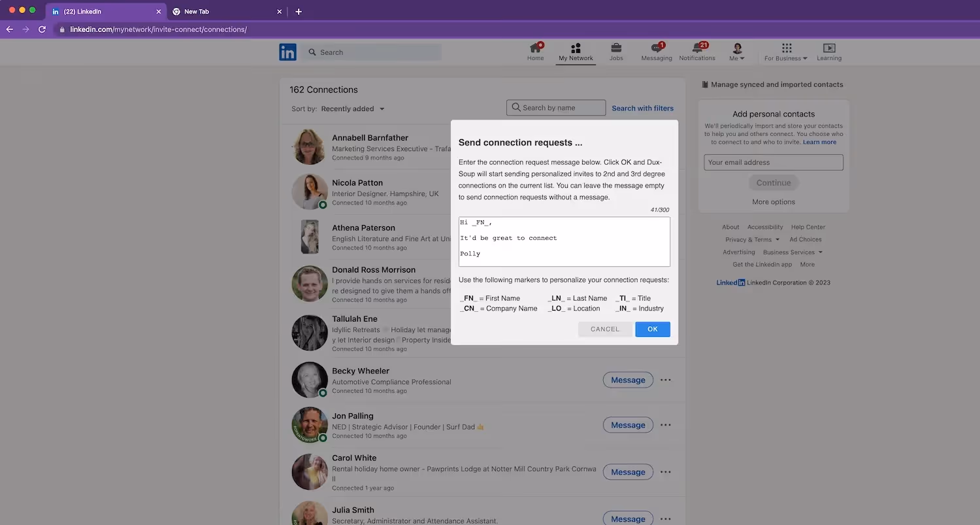Go forward with browser forward arrow
The image size is (980, 525).
click(x=25, y=29)
